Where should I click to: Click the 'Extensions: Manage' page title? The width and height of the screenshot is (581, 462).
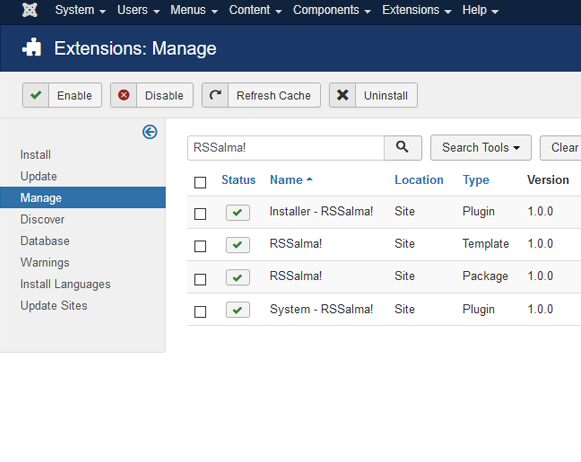(135, 49)
